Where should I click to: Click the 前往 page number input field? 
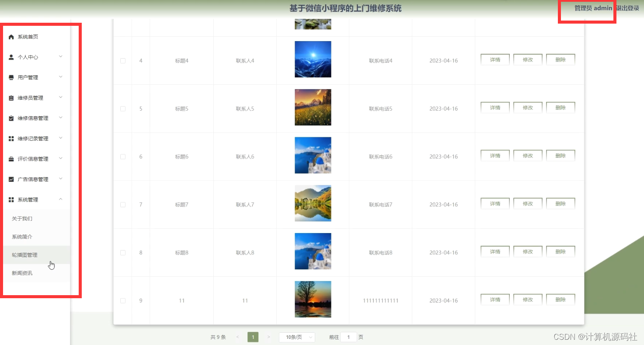[348, 337]
